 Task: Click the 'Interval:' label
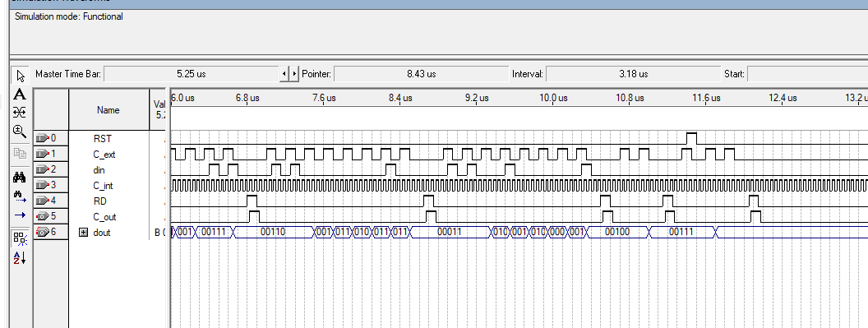(x=528, y=74)
